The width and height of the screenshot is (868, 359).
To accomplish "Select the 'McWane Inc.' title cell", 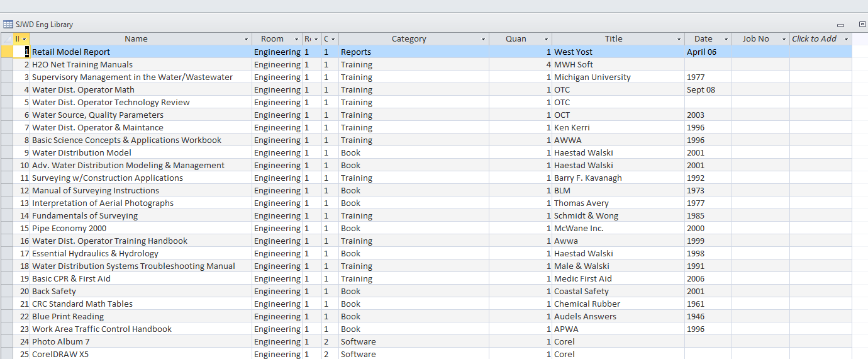I will 618,228.
